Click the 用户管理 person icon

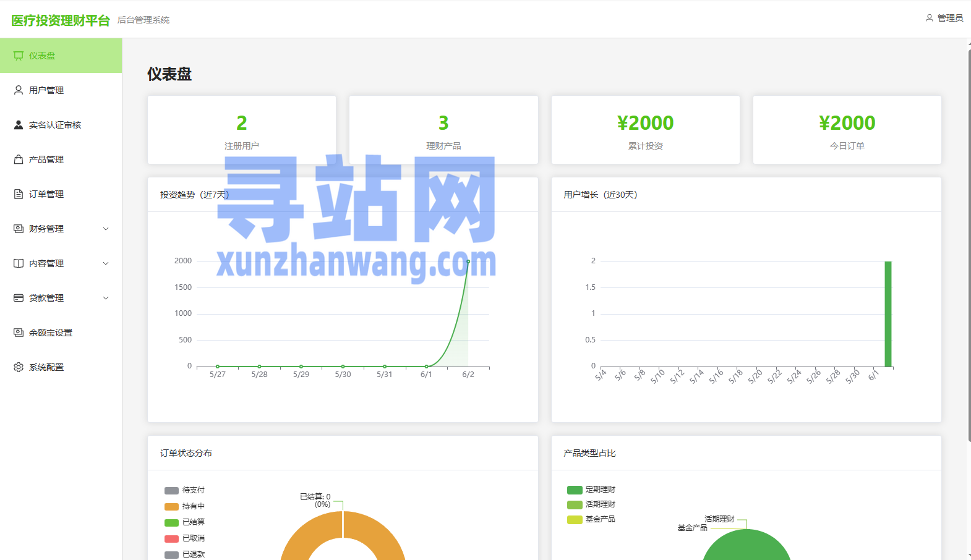(x=19, y=90)
